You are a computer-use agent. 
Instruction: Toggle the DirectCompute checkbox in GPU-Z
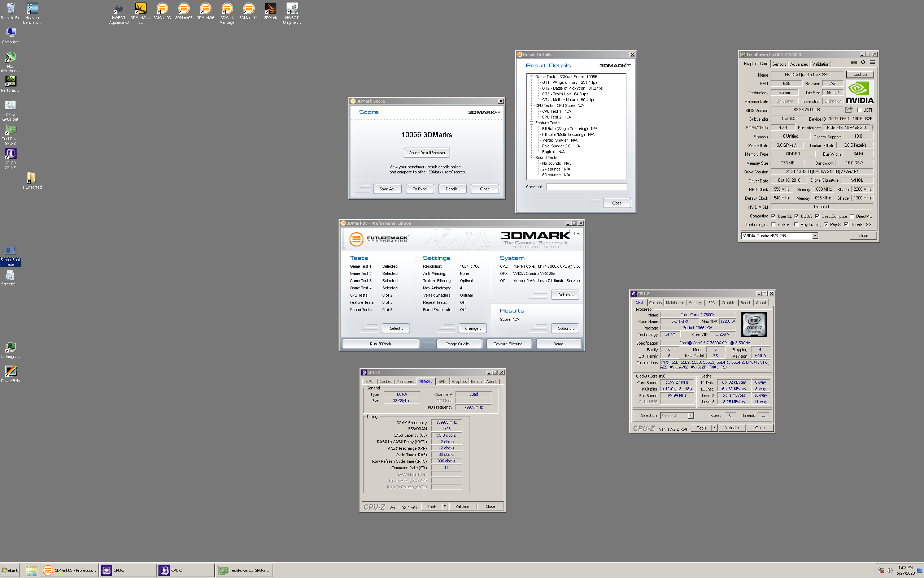point(817,216)
